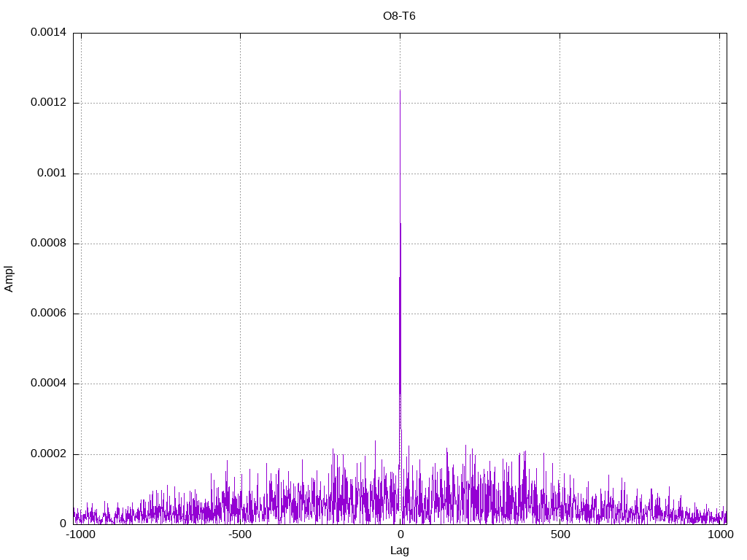The height and width of the screenshot is (560, 747).
Task: Click the -500 x-axis tick label
Action: point(239,534)
